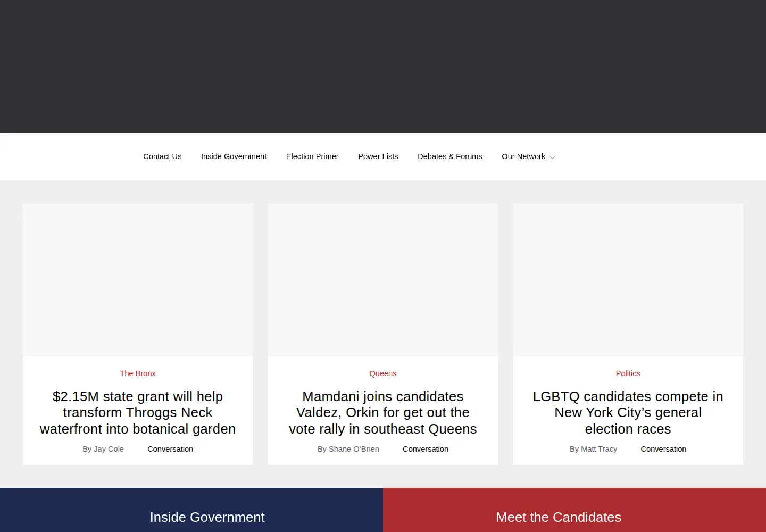
Task: Click the Our Network chevron arrow
Action: (552, 157)
